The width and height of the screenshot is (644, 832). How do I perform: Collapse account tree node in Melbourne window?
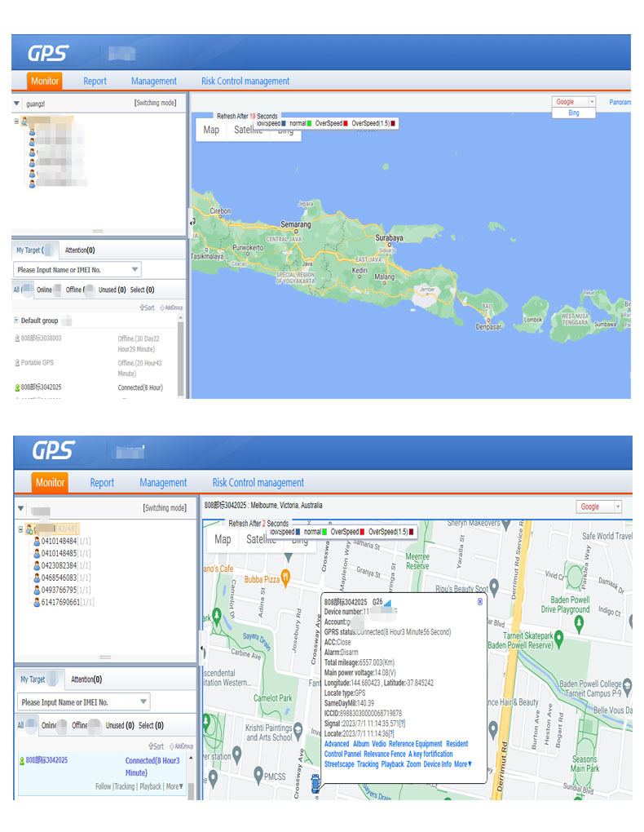[20, 529]
